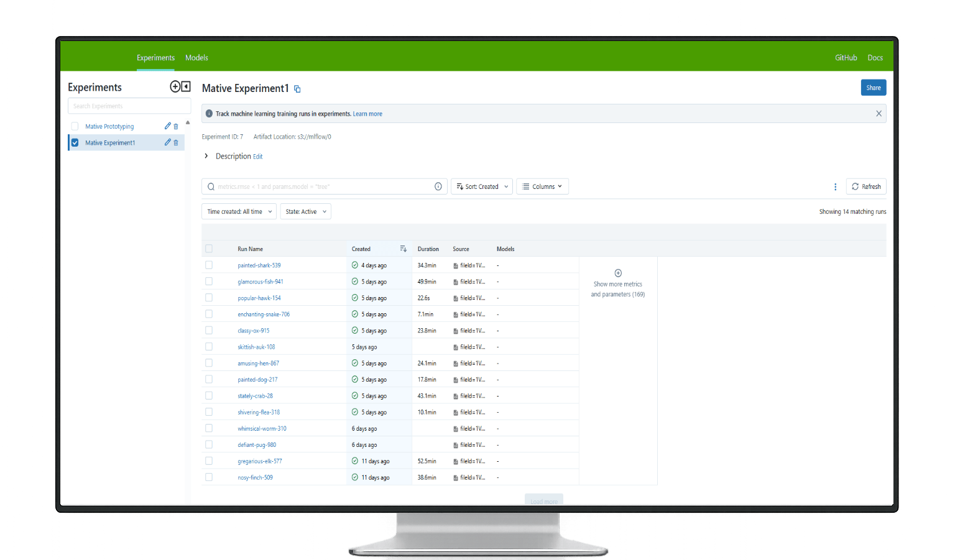Click the Search Experiments input field
Screen dimensions: 955x560
(129, 106)
